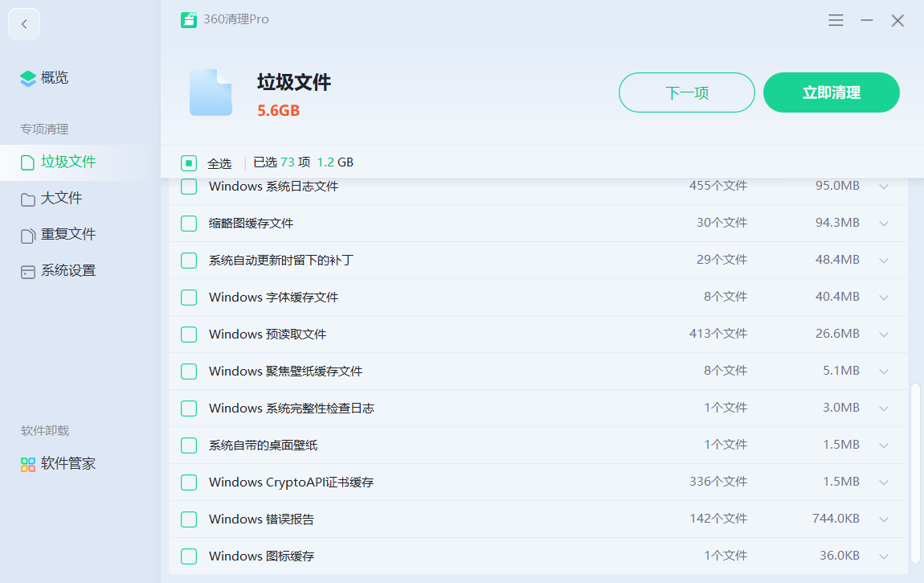
Task: Click the 概览 overview layers icon
Action: coord(28,78)
